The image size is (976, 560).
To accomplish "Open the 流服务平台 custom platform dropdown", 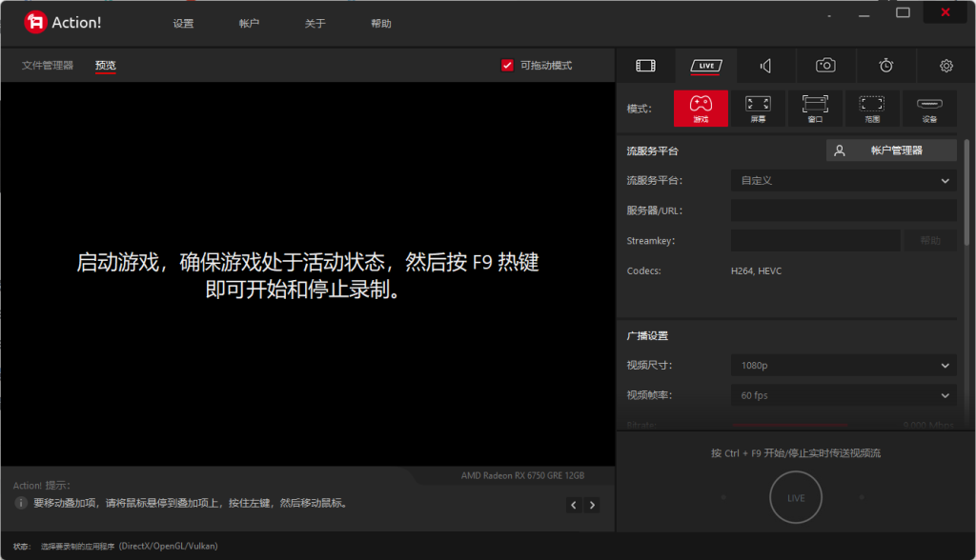I will tap(843, 180).
